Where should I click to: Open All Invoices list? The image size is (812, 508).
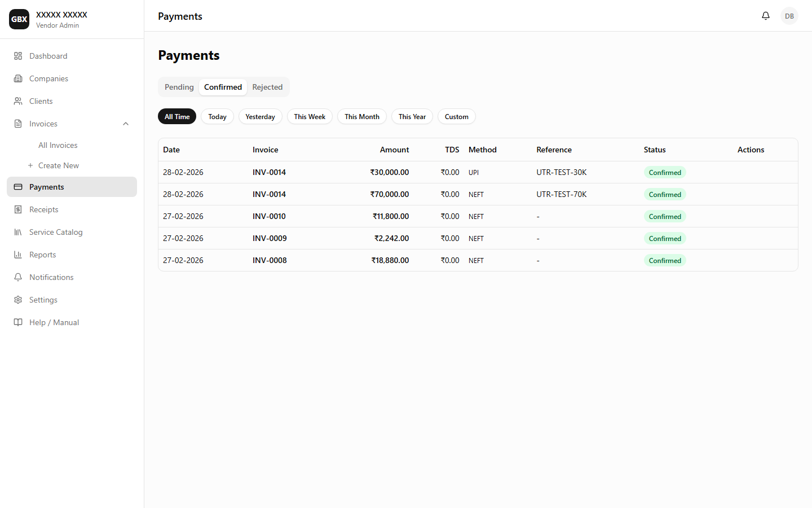point(58,145)
